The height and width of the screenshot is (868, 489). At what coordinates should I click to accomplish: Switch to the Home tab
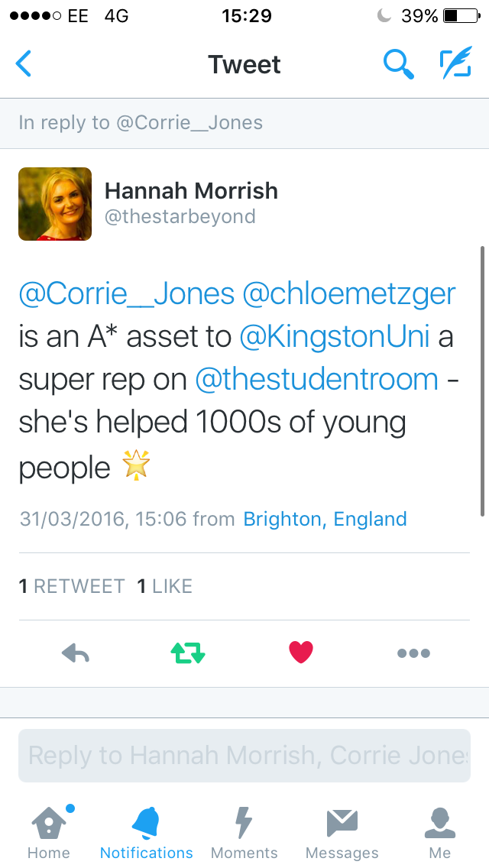coord(49,832)
